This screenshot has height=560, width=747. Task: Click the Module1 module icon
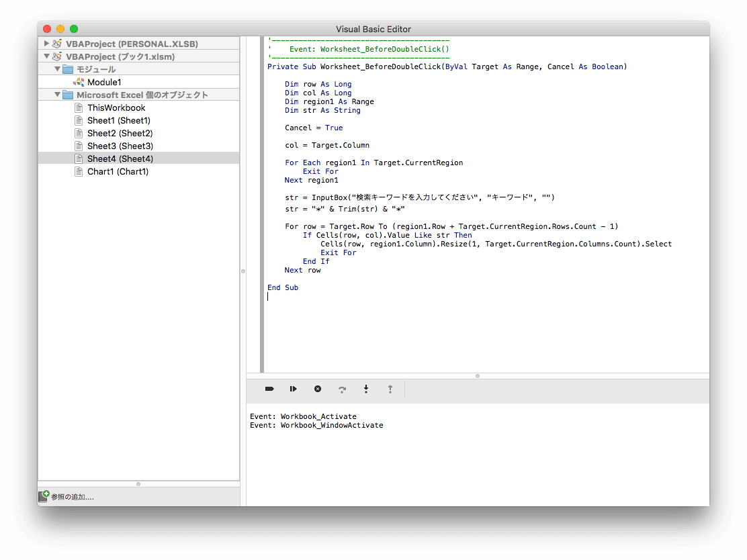tap(79, 82)
